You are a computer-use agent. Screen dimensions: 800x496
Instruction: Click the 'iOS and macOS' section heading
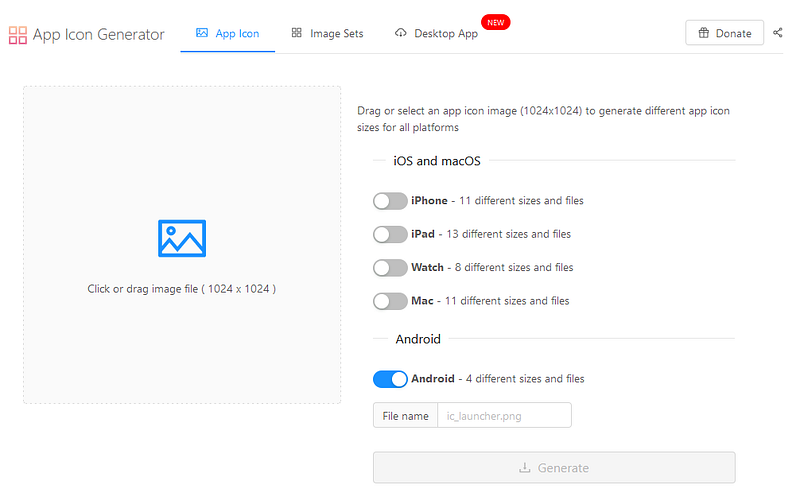(437, 161)
